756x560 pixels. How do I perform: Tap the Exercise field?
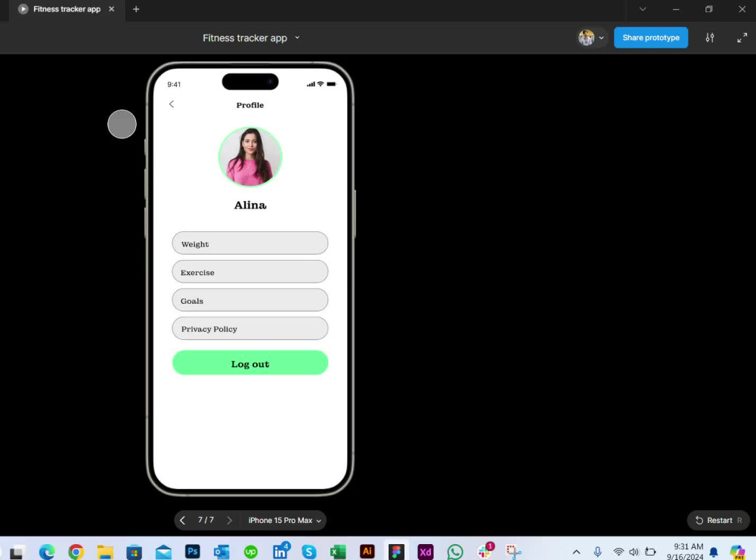[249, 272]
